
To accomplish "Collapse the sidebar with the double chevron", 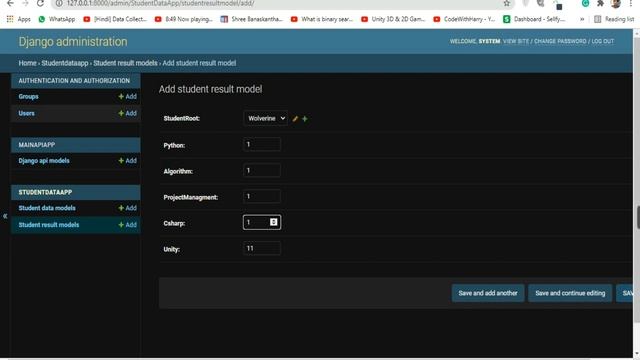I will click(x=5, y=216).
